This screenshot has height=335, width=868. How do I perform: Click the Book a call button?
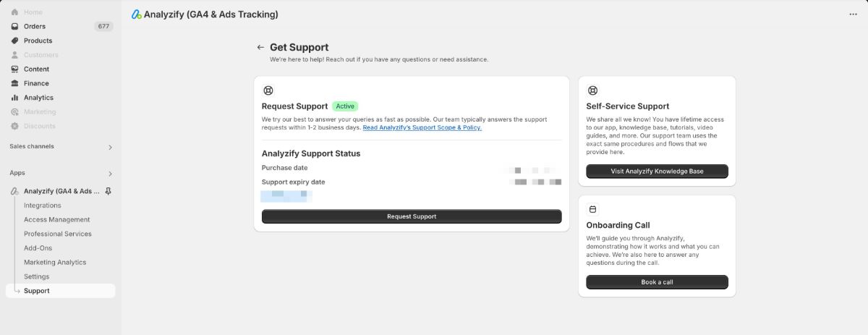[657, 282]
